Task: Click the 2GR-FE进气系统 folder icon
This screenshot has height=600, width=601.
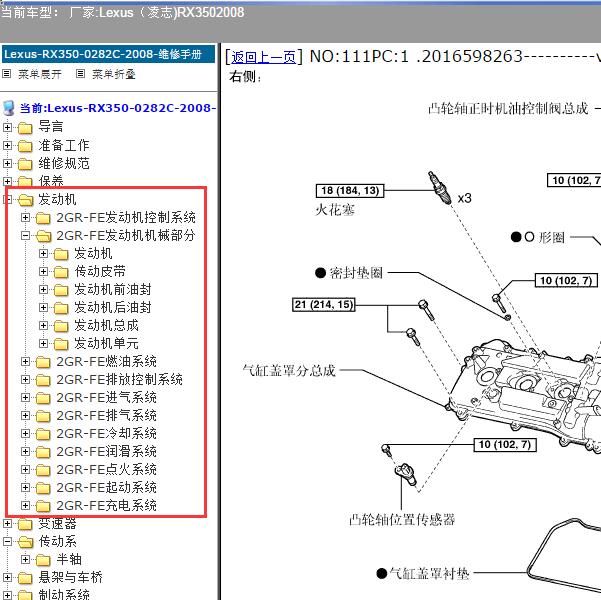Action: click(43, 398)
